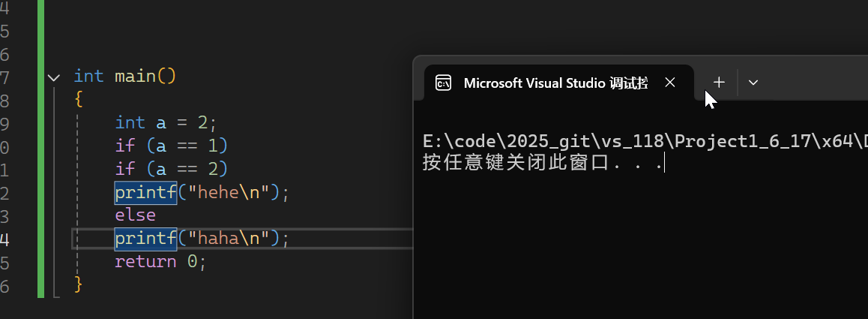The image size is (868, 319).
Task: Open a new terminal tab with plus icon
Action: click(x=719, y=83)
